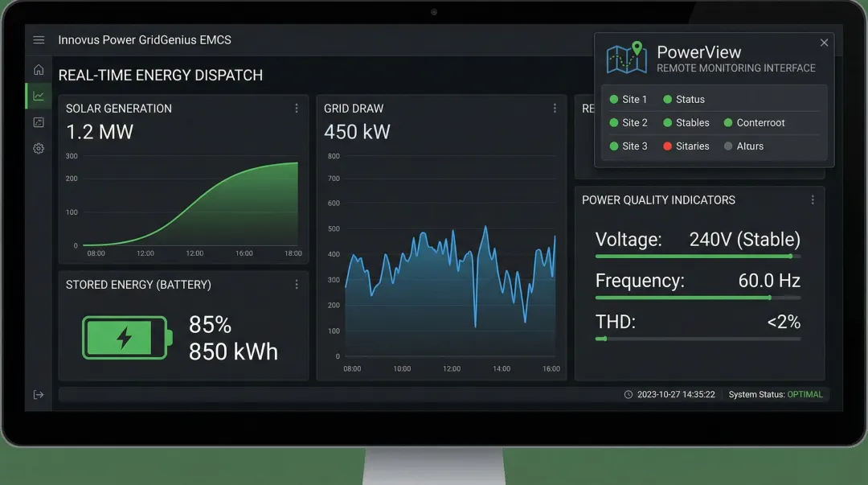Click the Voltage level bar
The width and height of the screenshot is (868, 485).
click(697, 257)
